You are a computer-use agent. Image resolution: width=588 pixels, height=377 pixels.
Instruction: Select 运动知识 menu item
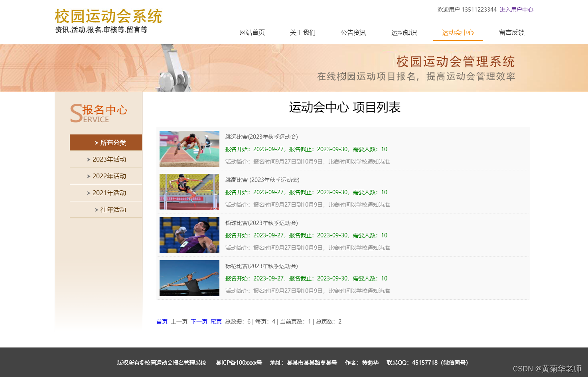[404, 33]
